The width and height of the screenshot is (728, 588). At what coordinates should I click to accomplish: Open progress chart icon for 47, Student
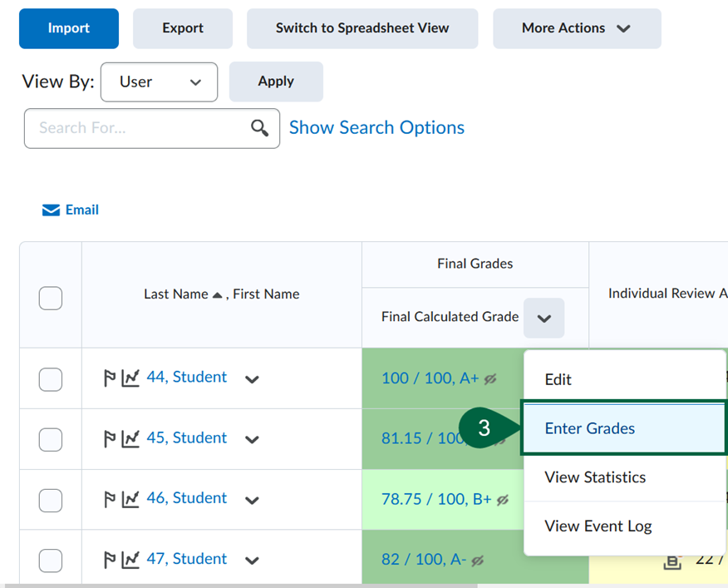[130, 560]
